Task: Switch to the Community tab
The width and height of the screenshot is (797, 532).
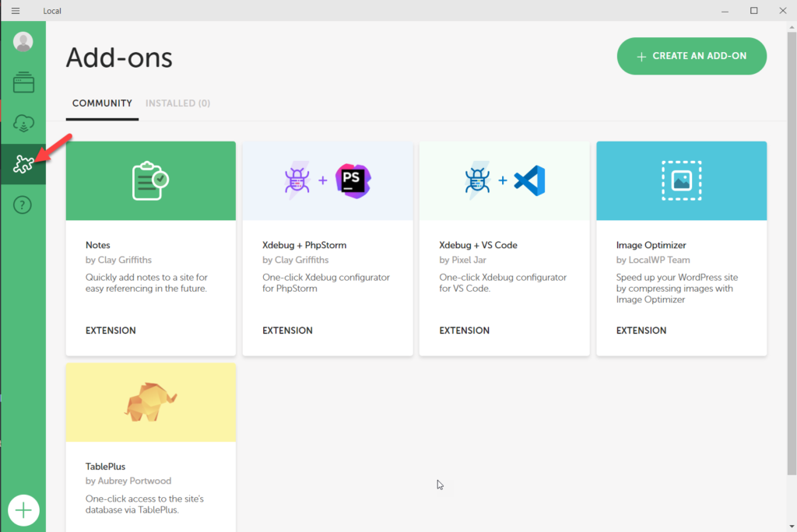Action: pos(102,103)
